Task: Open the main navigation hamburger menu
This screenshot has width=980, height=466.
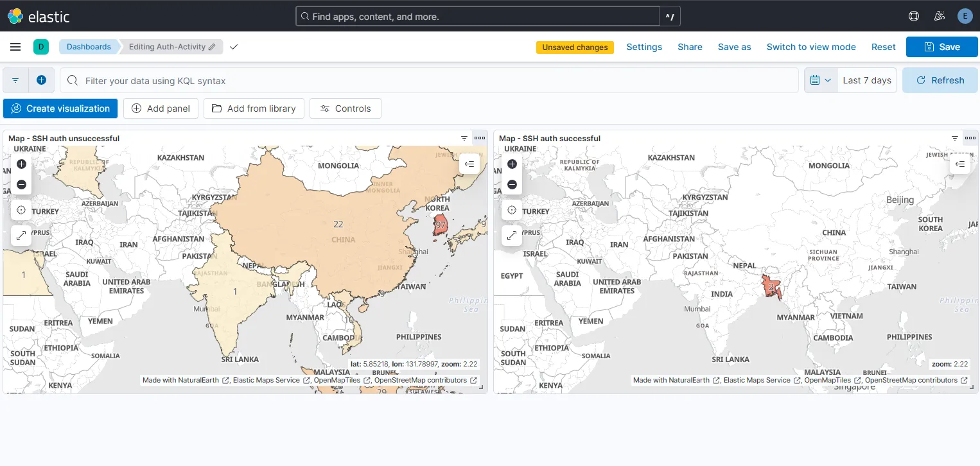Action: (x=15, y=46)
